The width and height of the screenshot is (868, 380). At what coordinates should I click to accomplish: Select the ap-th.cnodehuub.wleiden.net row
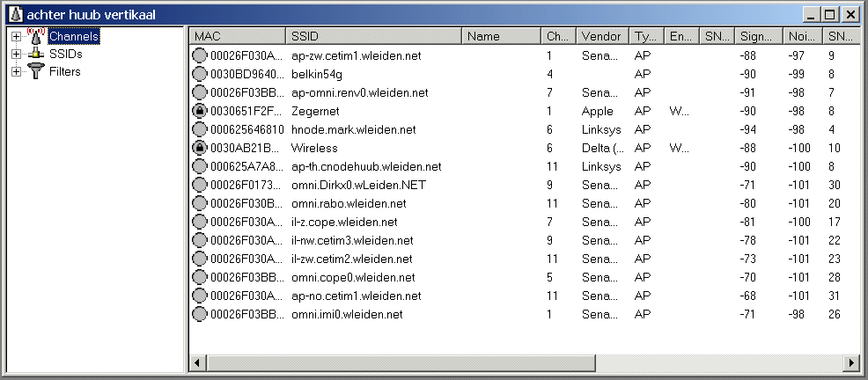(366, 166)
